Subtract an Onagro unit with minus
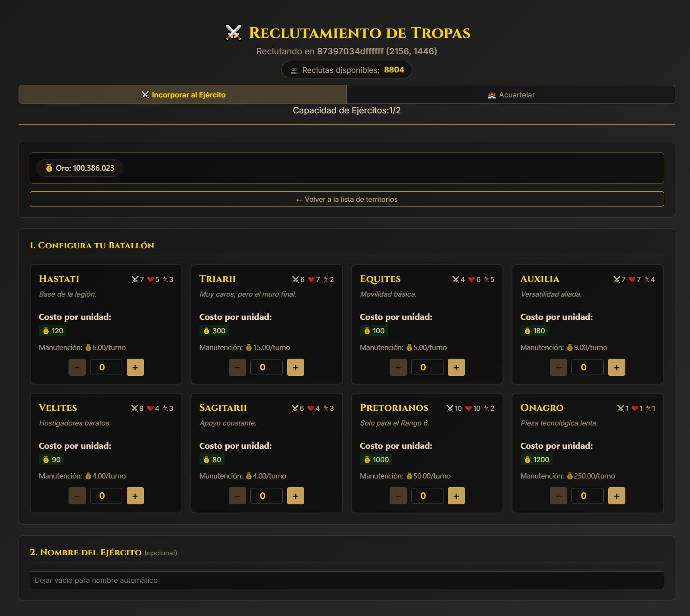Image resolution: width=690 pixels, height=616 pixels. (x=559, y=496)
